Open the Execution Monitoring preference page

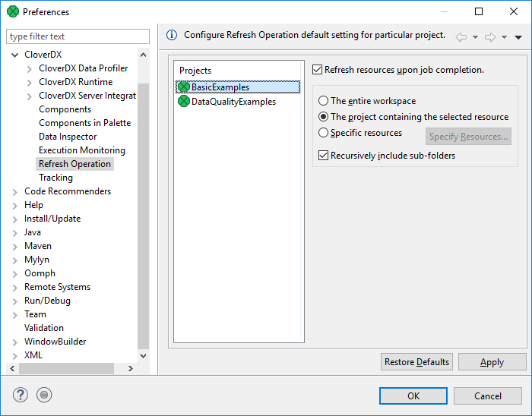click(x=82, y=150)
